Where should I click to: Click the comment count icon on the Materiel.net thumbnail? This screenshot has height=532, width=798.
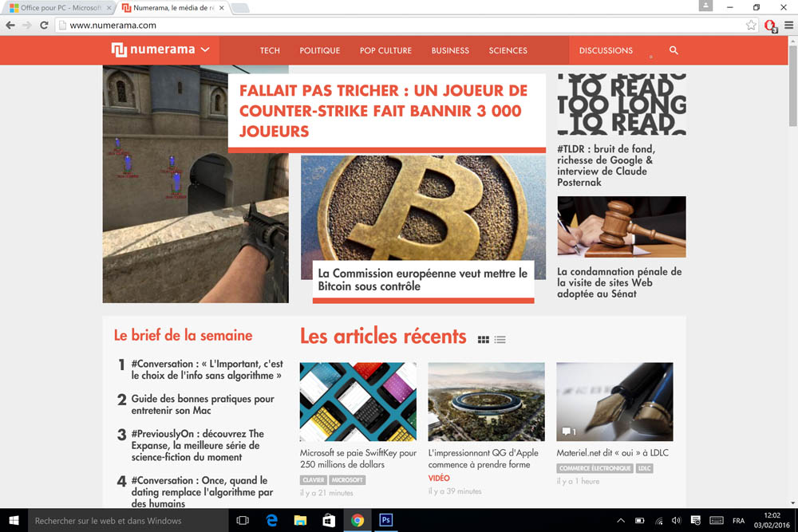(568, 432)
